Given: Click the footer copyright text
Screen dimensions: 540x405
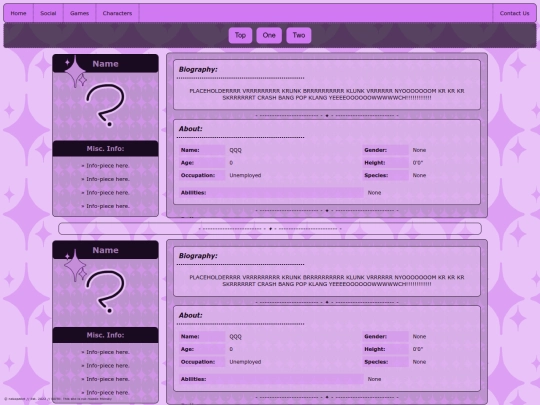Looking at the screenshot, I should pos(58,399).
